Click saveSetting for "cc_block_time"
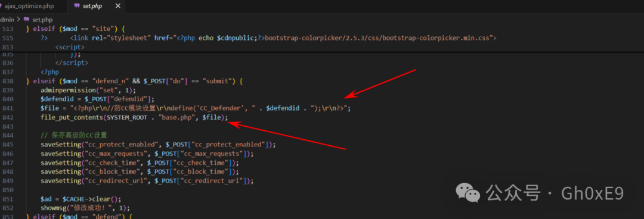 pyautogui.click(x=140, y=172)
